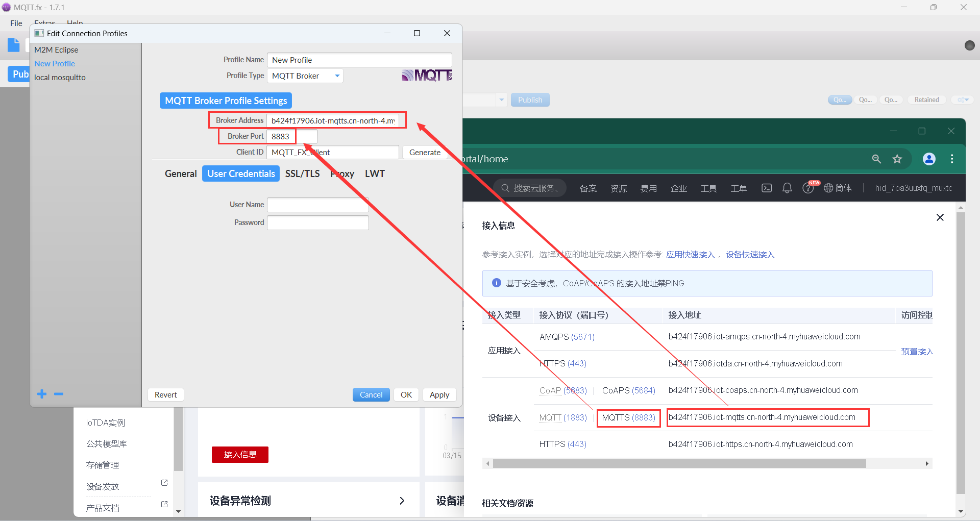The width and height of the screenshot is (980, 521).
Task: Switch to the LWT tab
Action: pyautogui.click(x=375, y=173)
